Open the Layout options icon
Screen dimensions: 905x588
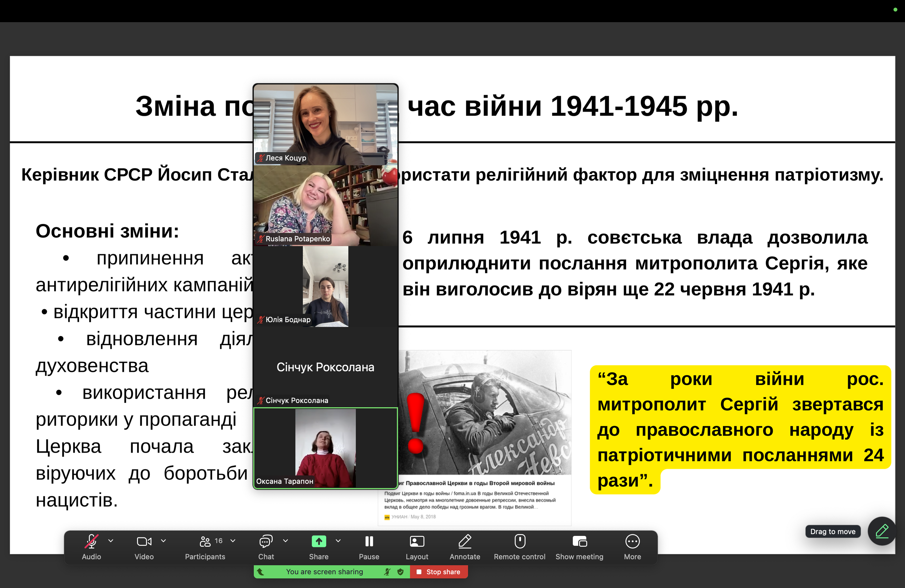pos(417,541)
